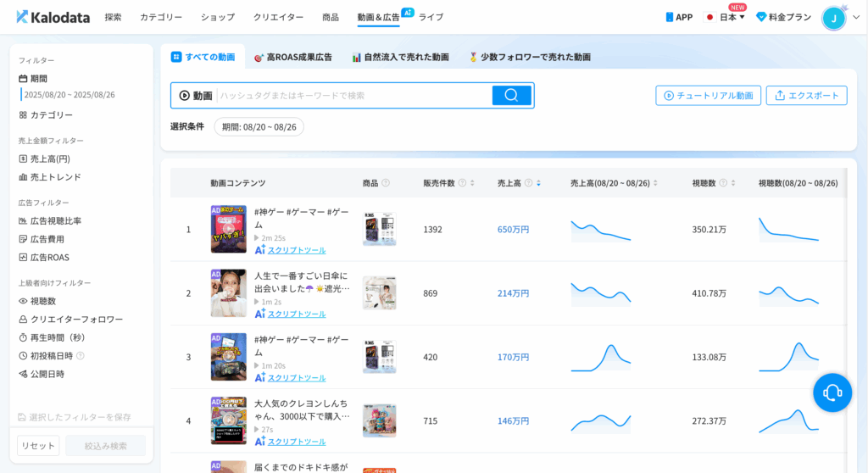Click 選択したフィルターを保存
The width and height of the screenshot is (868, 473).
point(75,417)
